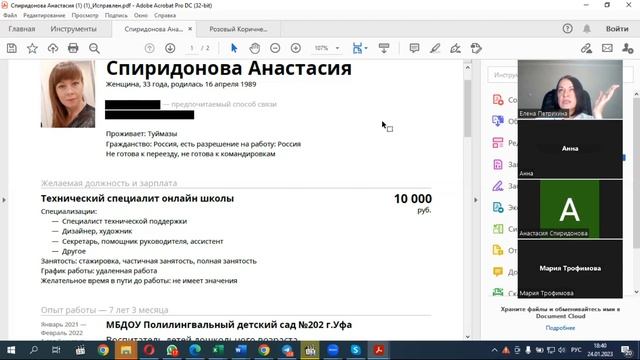
Task: Click the Мария Трофимова participant tile
Action: click(x=570, y=269)
